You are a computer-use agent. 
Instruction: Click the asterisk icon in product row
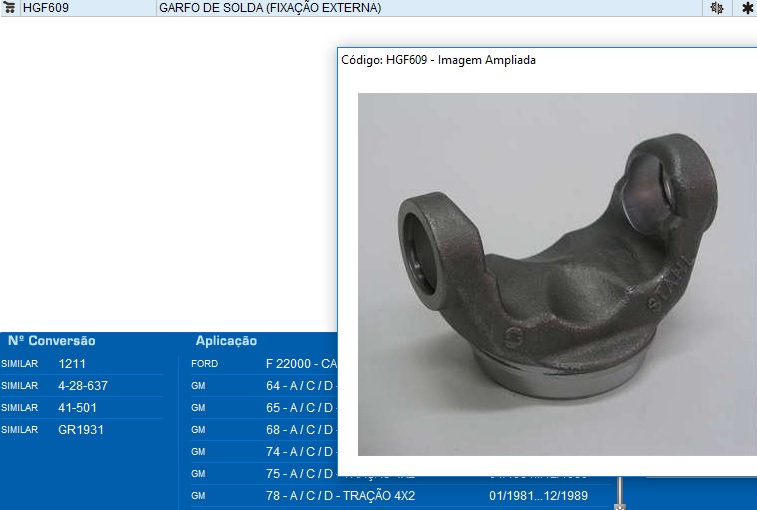[x=746, y=8]
